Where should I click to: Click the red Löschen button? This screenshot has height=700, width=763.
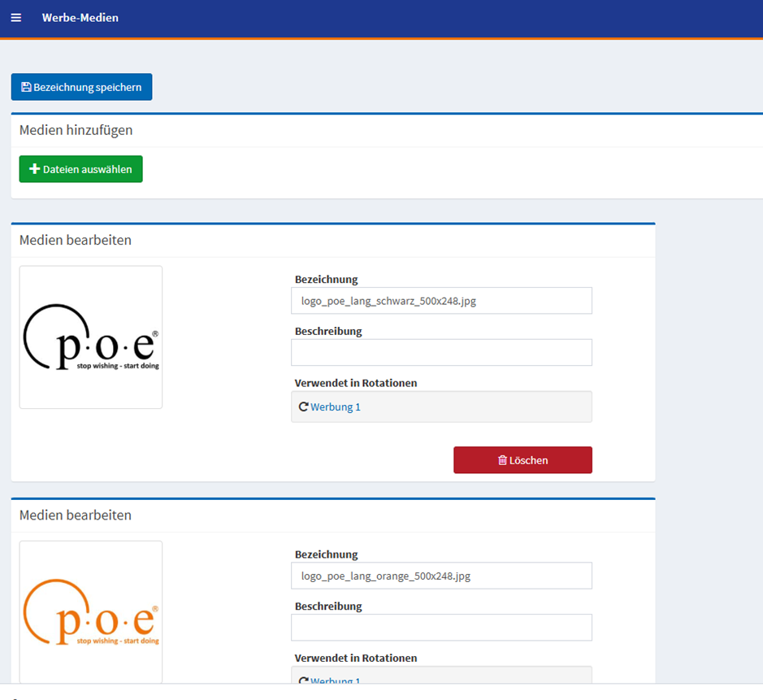pyautogui.click(x=522, y=460)
